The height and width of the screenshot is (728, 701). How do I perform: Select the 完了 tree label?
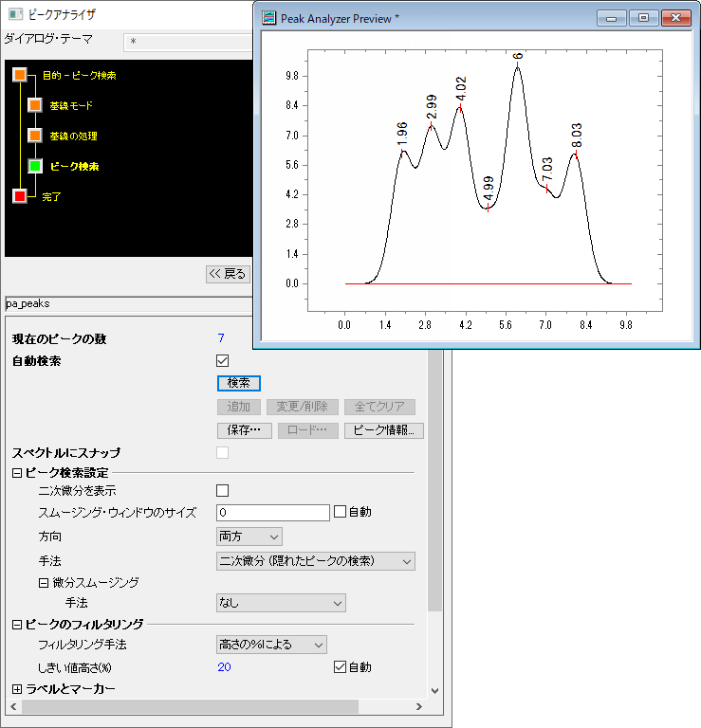[51, 197]
